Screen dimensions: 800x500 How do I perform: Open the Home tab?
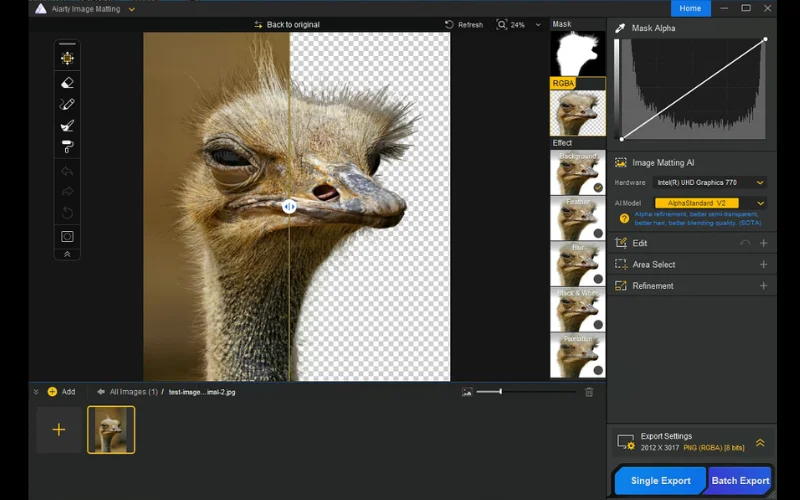pos(690,8)
